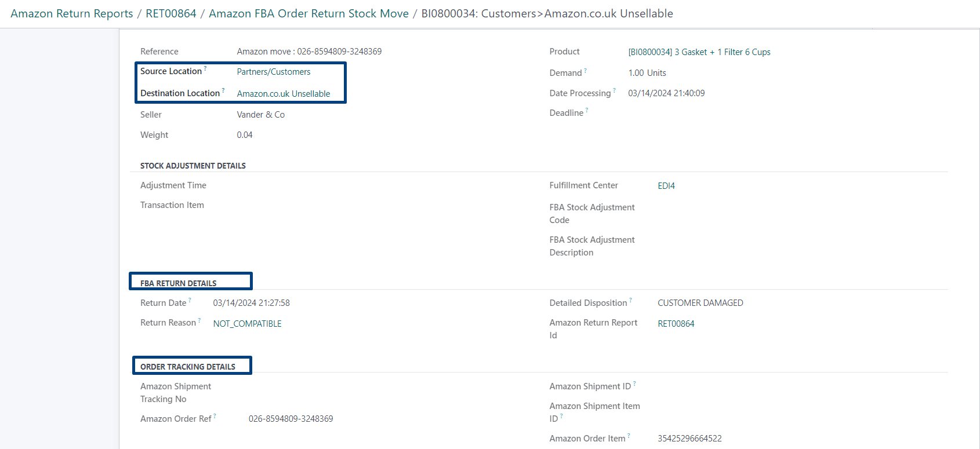Open Amazon.co.uk Unsellable destination link
This screenshot has width=980, height=449.
pos(284,94)
